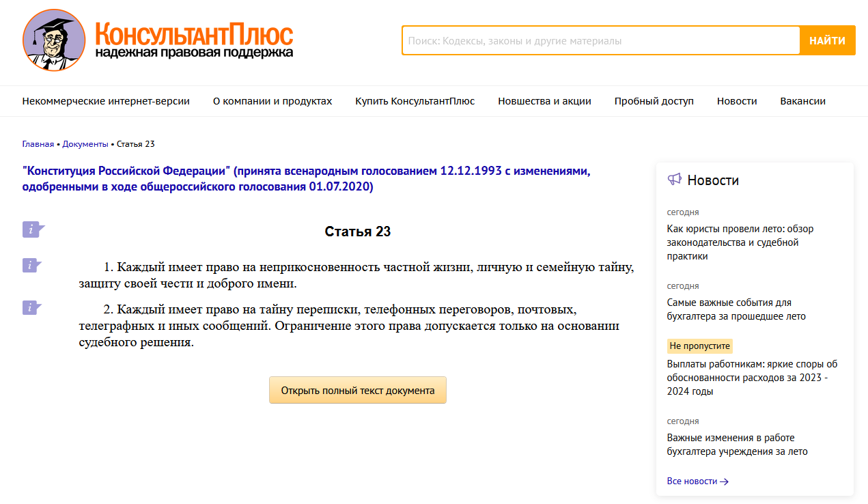Viewport: 868px width, 504px height.
Task: Open news Самые важные события для бухгалтера
Action: 736,309
